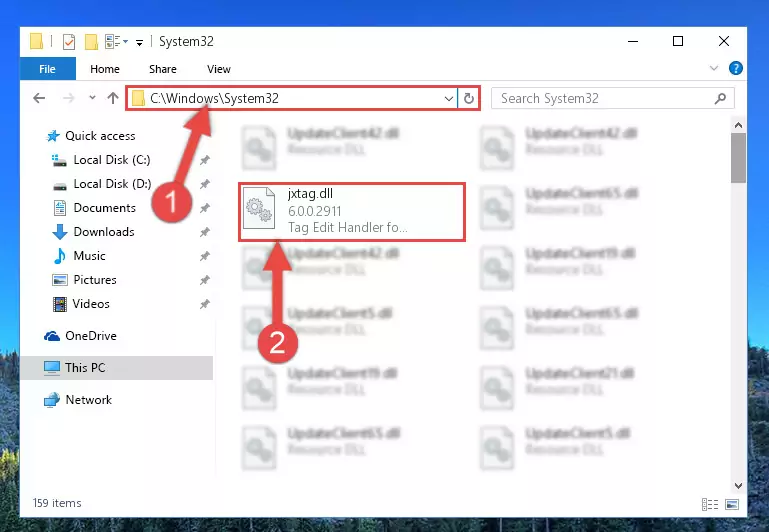Click the folder icon in title bar corner
Screen dimensions: 769x532
[36, 42]
